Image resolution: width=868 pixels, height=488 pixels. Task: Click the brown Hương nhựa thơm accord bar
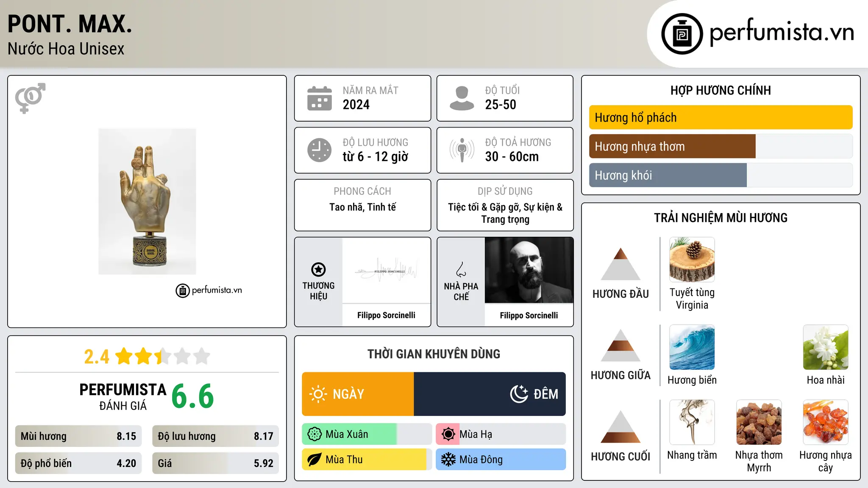[672, 147]
